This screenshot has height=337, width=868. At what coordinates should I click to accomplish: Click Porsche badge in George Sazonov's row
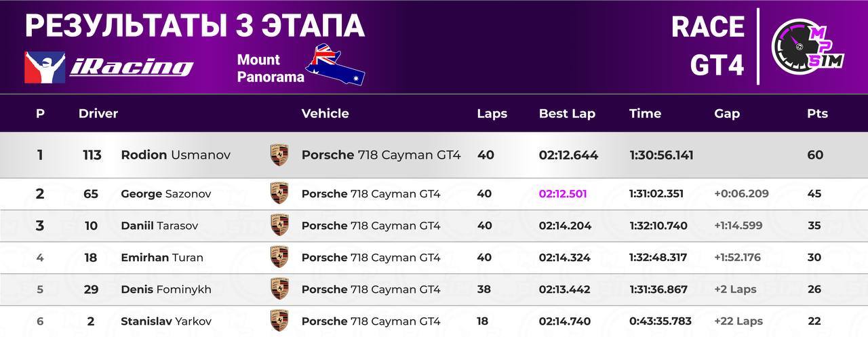coord(279,193)
